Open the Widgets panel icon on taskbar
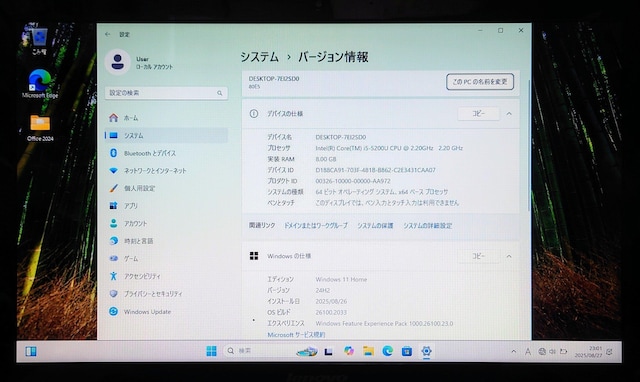The height and width of the screenshot is (382, 640). click(x=31, y=351)
